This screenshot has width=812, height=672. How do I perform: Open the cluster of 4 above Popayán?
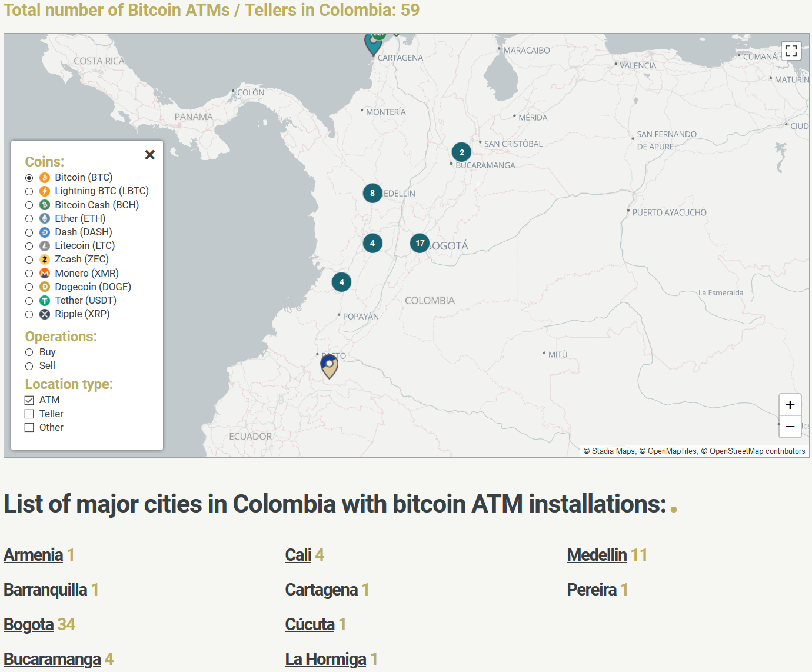pos(342,282)
